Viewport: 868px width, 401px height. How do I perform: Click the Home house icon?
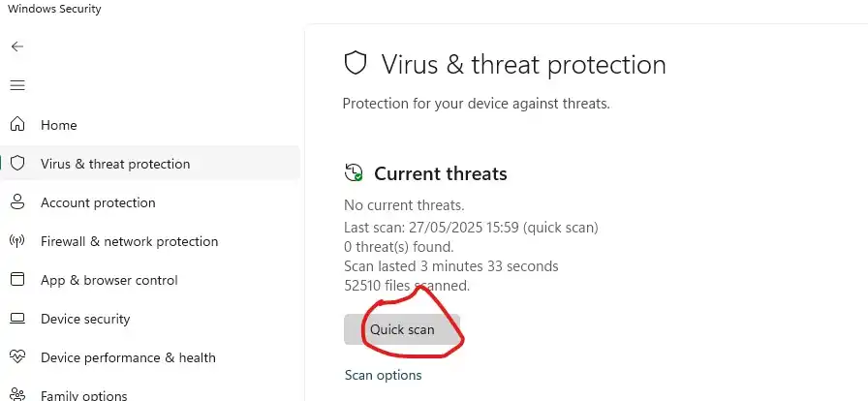(17, 125)
